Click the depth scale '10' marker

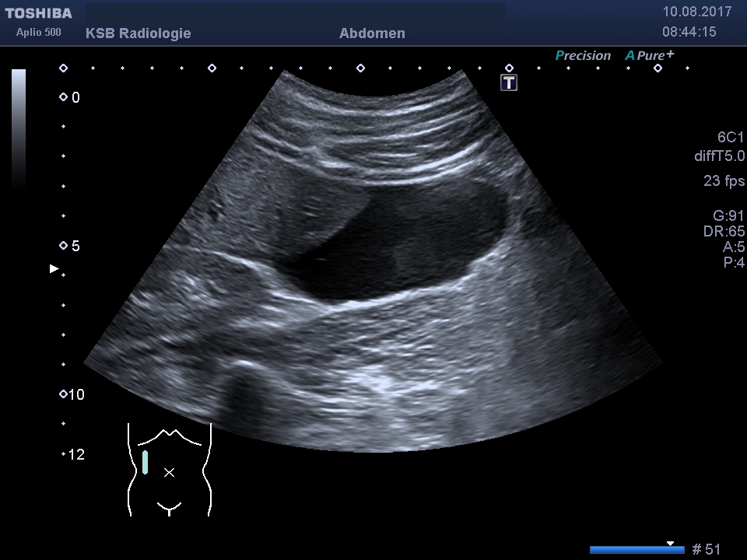(x=72, y=395)
